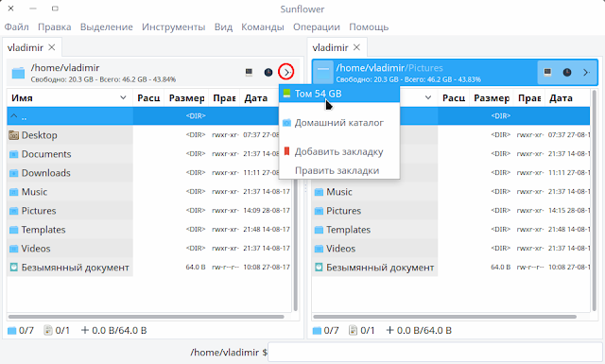The width and height of the screenshot is (605, 364).
Task: Sort left panel by Права column
Action: click(224, 98)
